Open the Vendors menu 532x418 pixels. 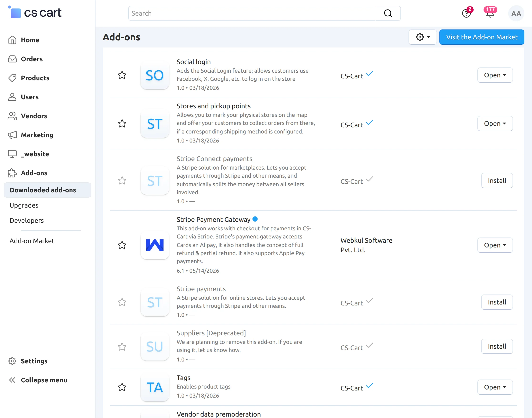(34, 116)
